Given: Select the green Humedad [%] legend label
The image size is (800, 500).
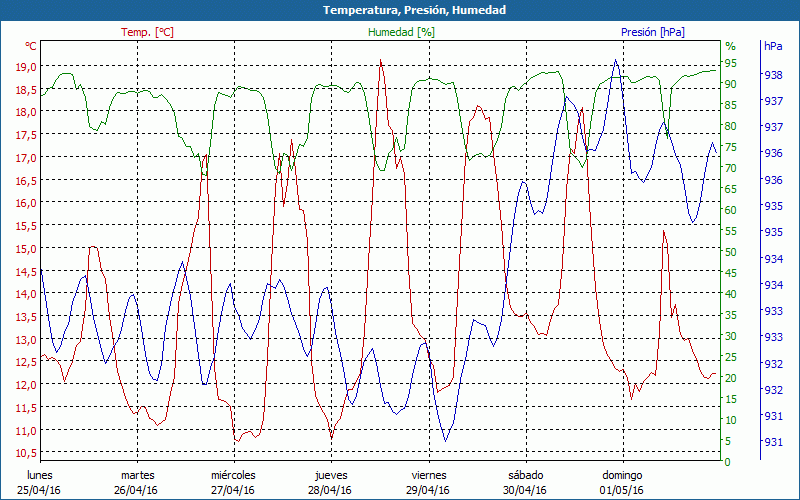Looking at the screenshot, I should (x=402, y=32).
